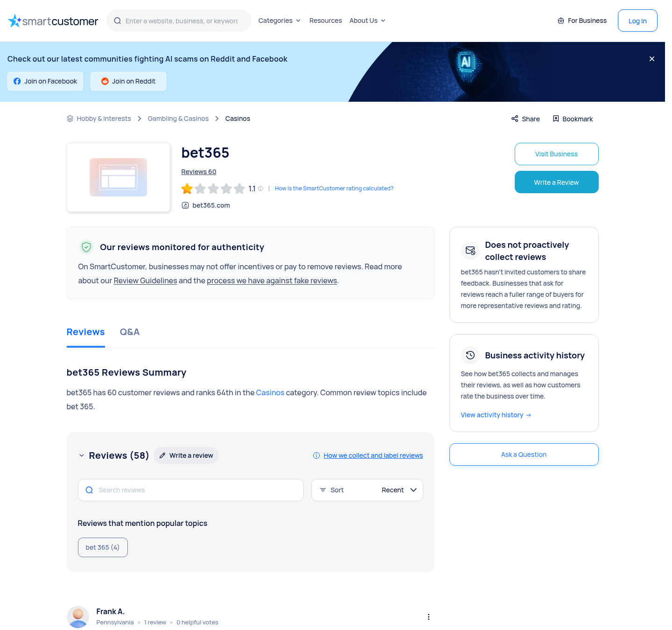Click the fifth gray rating star

(239, 189)
